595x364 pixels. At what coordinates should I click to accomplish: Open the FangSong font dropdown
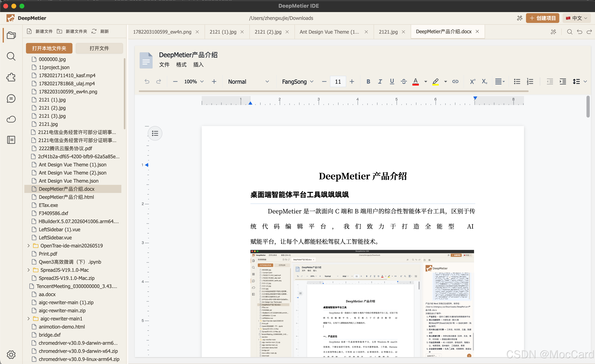[x=297, y=81]
